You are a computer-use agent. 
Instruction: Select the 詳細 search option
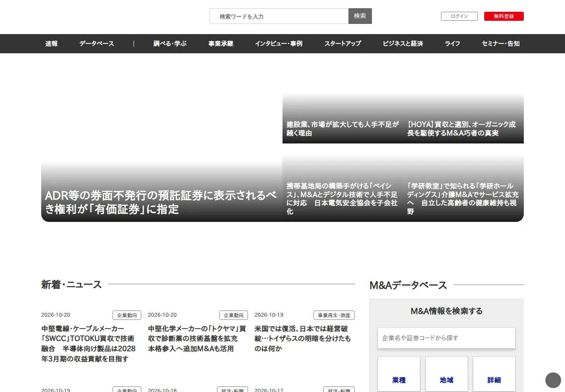[494, 374]
